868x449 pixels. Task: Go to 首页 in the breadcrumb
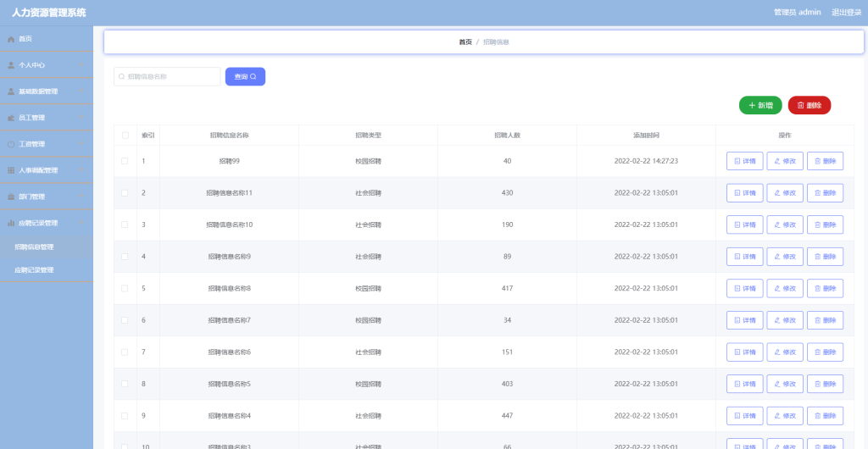465,42
